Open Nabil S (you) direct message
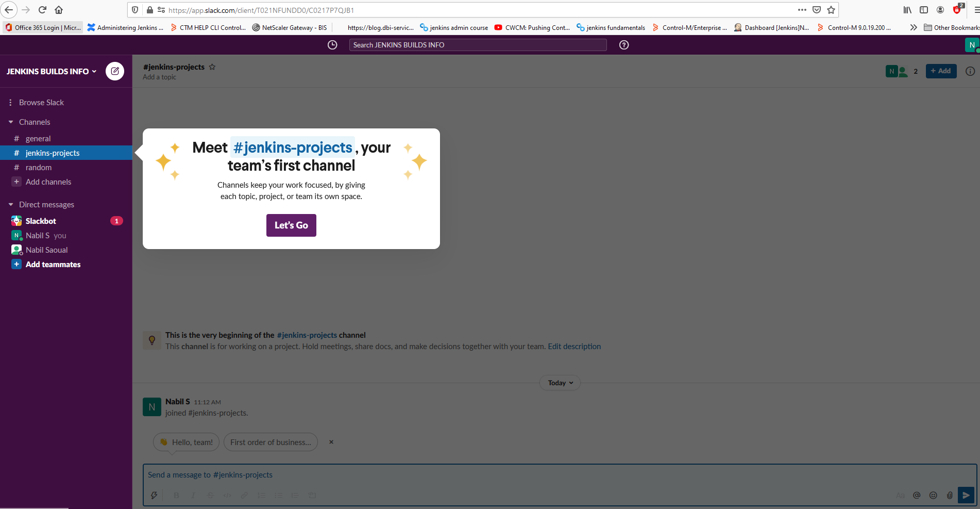980x509 pixels. click(66, 235)
